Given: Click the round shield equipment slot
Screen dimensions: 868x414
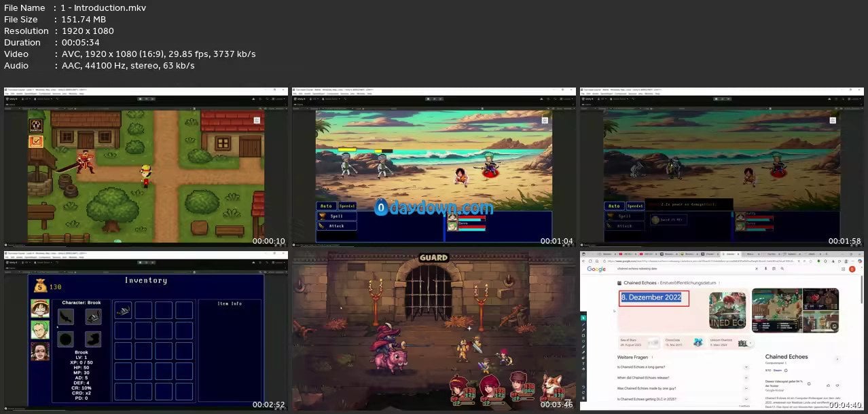Looking at the screenshot, I should click(66, 339).
